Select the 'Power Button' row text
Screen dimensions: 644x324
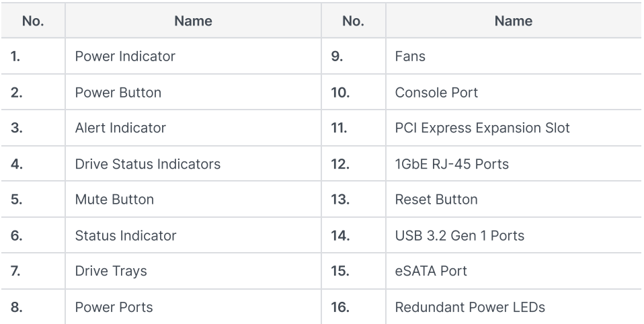coord(118,92)
